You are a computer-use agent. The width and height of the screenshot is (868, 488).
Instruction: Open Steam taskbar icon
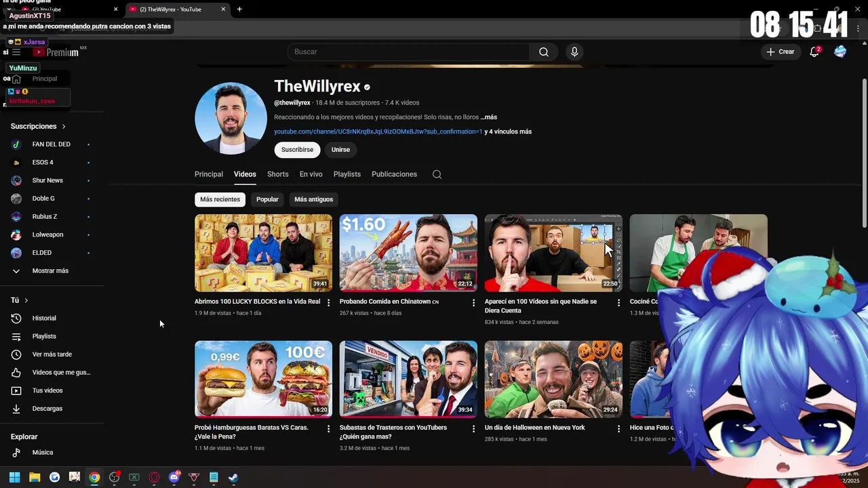click(x=233, y=477)
